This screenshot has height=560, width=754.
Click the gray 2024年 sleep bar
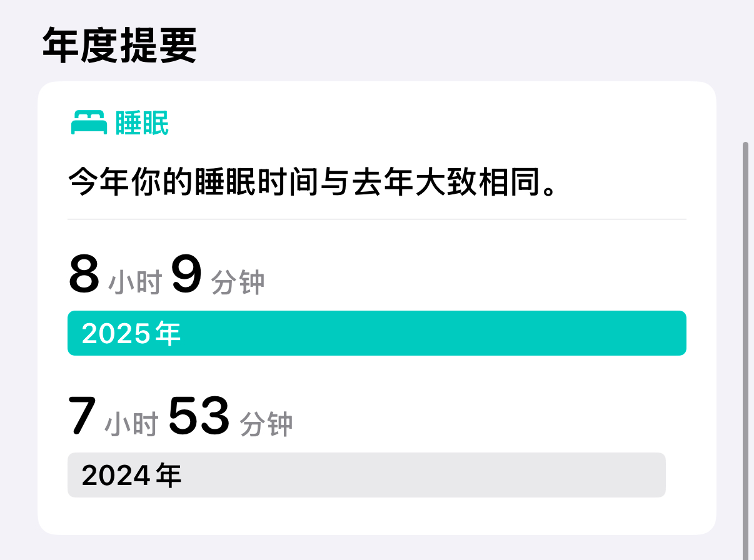pos(366,475)
